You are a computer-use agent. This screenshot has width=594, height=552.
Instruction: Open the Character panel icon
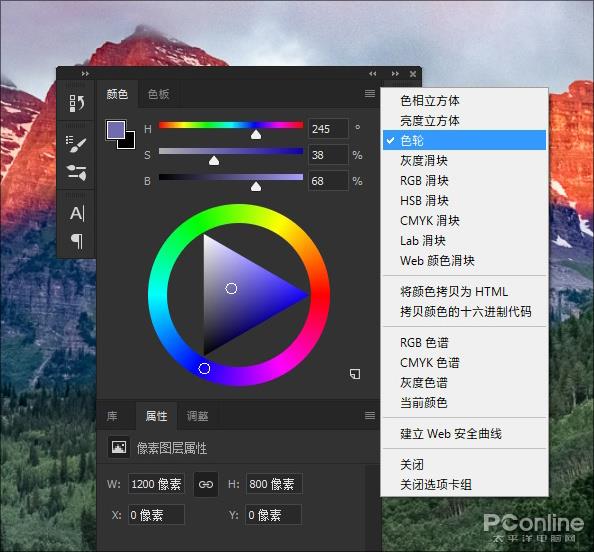pos(77,213)
